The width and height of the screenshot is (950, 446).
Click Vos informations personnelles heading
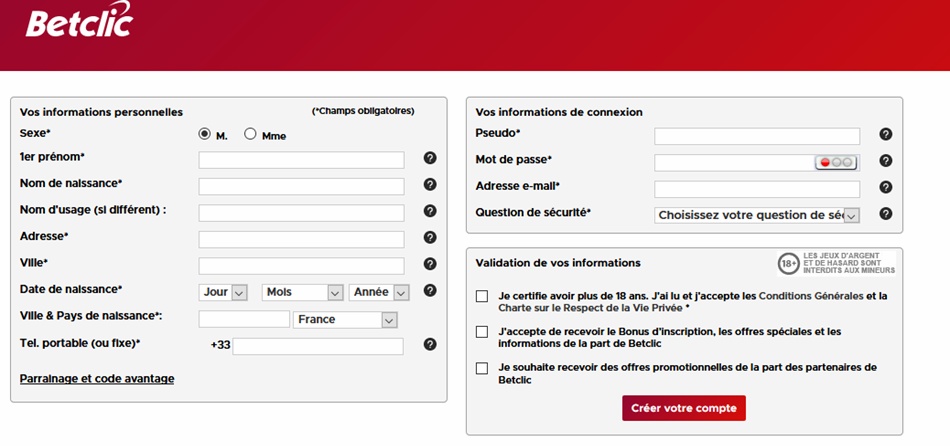pos(101,112)
